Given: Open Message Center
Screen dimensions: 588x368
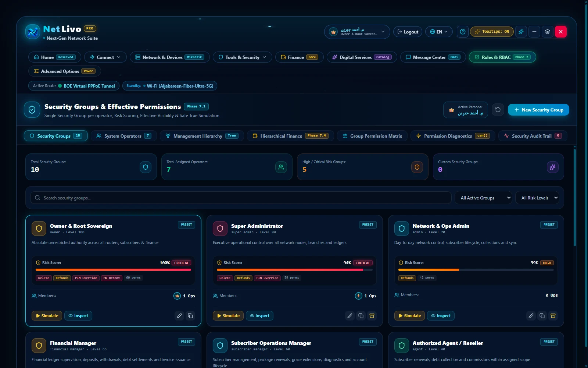Looking at the screenshot, I should pyautogui.click(x=433, y=57).
